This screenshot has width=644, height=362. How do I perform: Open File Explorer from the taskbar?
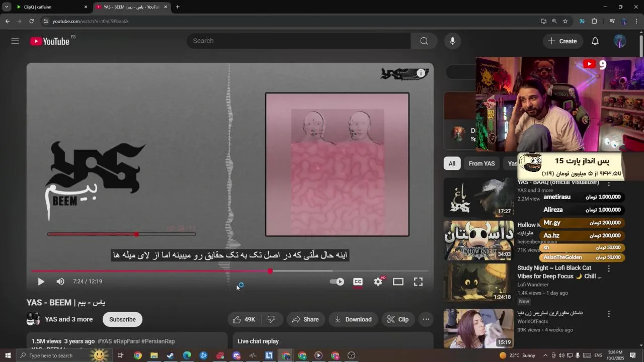[x=154, y=355]
